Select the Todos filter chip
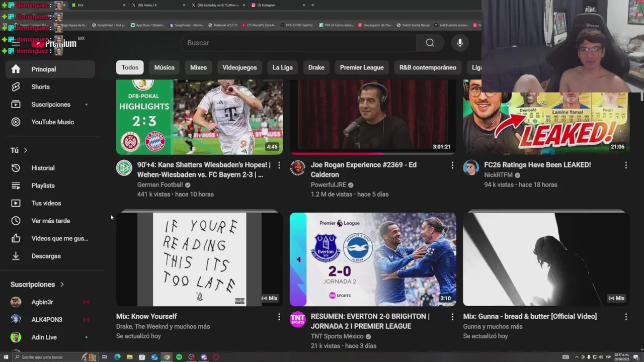This screenshot has width=644, height=362. tap(130, 67)
